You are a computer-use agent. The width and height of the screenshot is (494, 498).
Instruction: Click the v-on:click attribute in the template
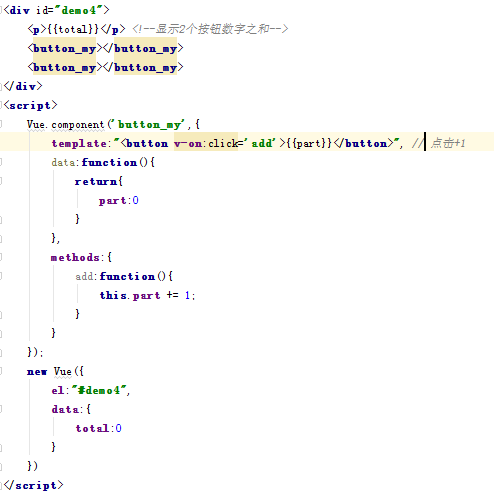206,144
